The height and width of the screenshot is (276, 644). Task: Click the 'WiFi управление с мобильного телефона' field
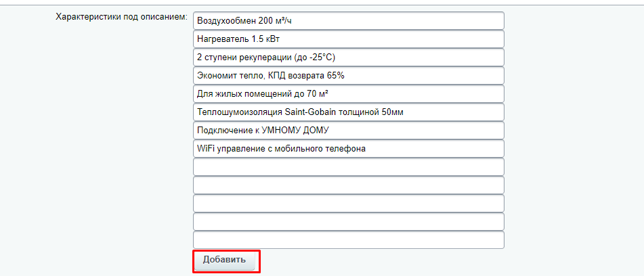point(348,149)
